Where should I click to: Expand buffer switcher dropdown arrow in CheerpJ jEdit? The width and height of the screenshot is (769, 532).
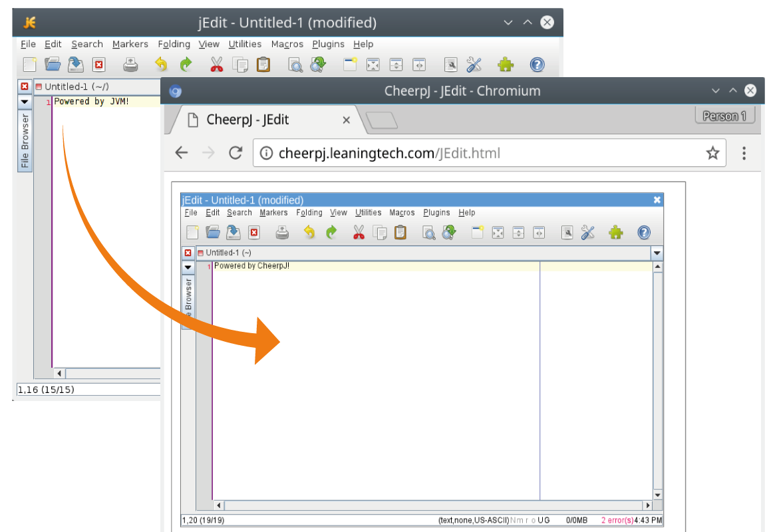coord(657,253)
